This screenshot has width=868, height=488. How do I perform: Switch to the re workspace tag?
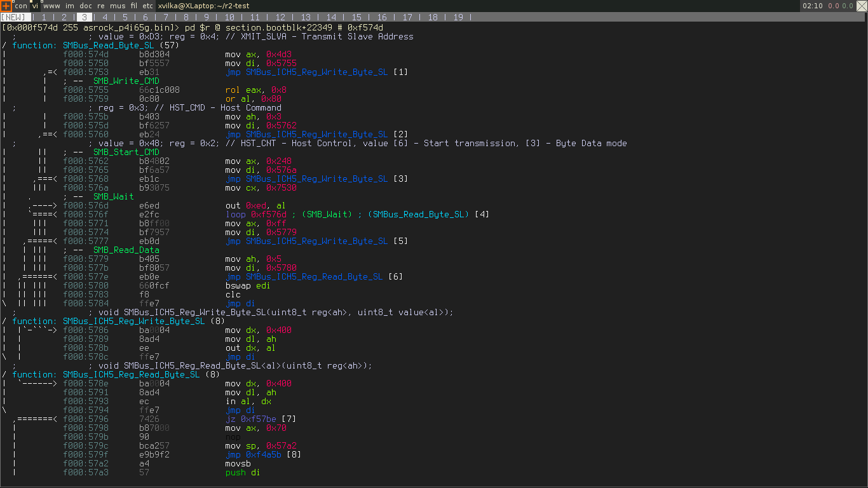coord(101,6)
